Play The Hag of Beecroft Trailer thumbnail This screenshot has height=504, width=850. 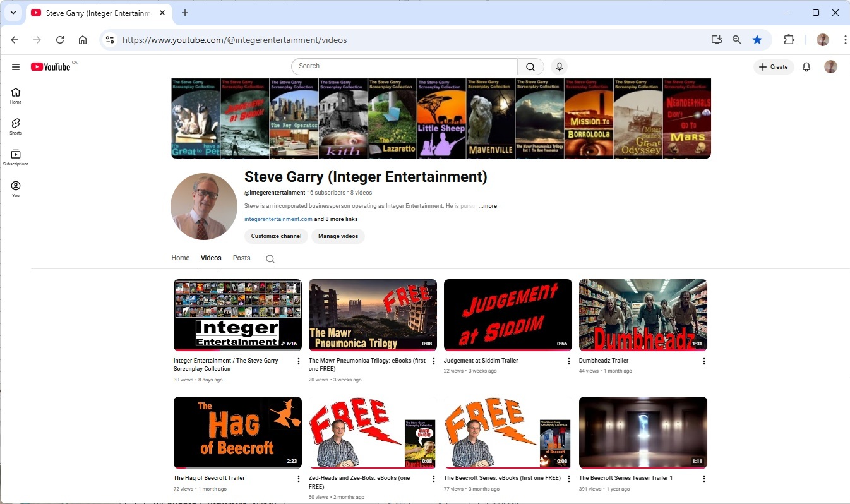click(237, 432)
